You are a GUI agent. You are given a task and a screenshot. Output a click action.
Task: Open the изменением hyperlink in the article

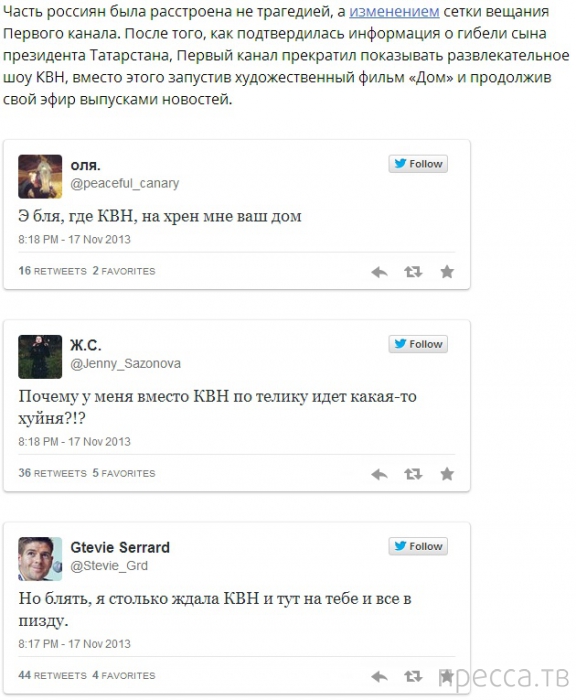394,12
